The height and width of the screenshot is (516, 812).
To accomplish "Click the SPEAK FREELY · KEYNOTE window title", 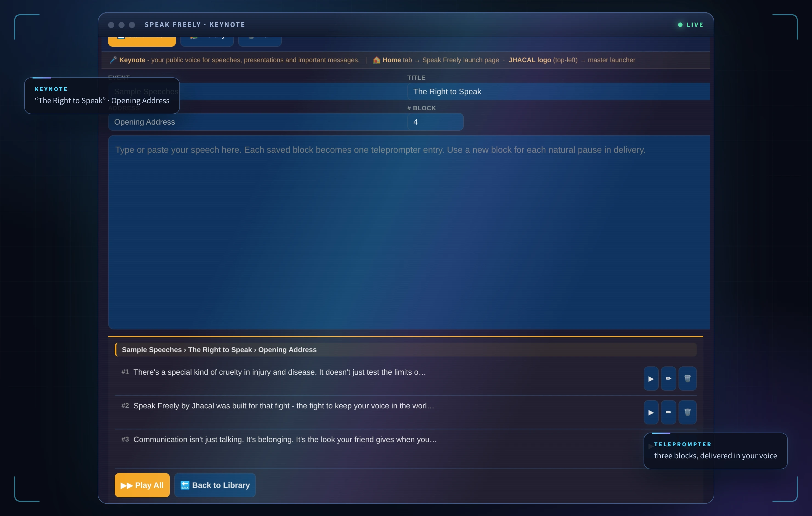I will point(195,25).
